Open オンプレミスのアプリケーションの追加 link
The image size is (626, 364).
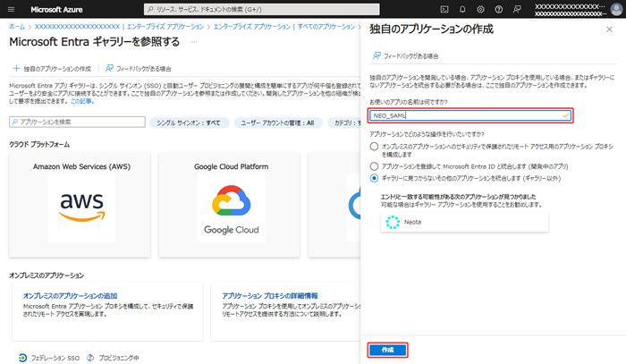coord(71,296)
